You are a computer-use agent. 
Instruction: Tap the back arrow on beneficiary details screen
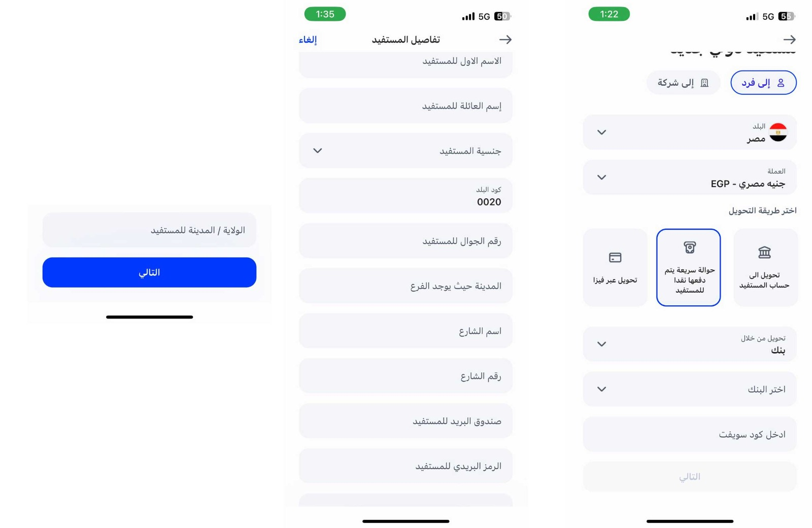pos(505,40)
